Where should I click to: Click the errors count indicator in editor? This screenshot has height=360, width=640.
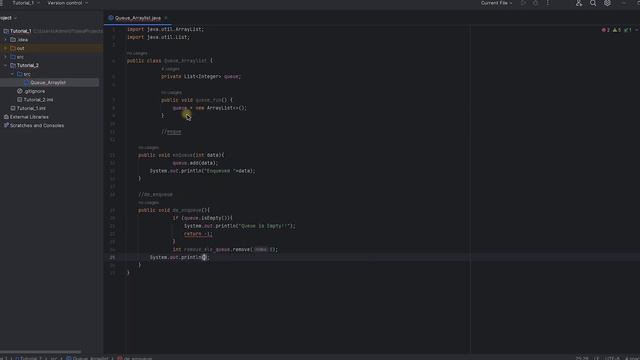606,30
